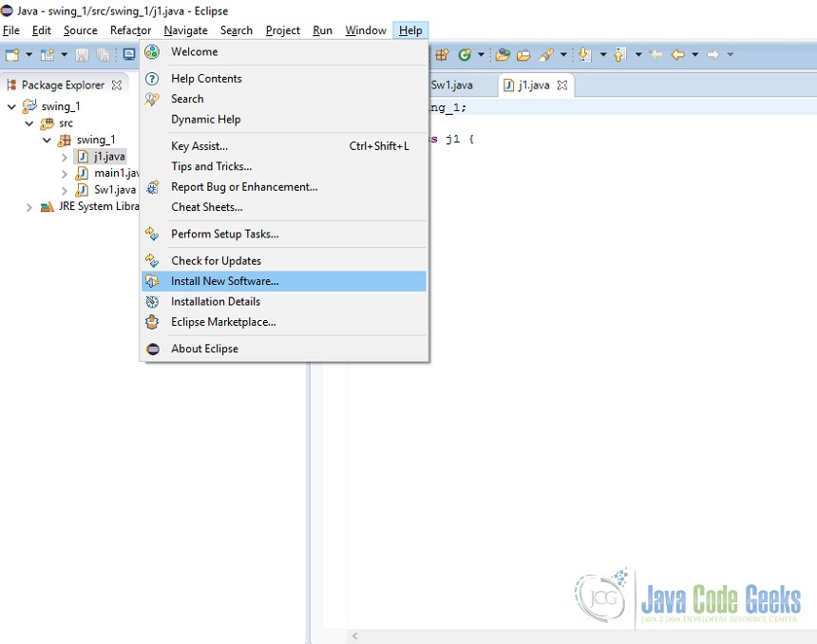Open the Search toolbar icon

pyautogui.click(x=543, y=54)
